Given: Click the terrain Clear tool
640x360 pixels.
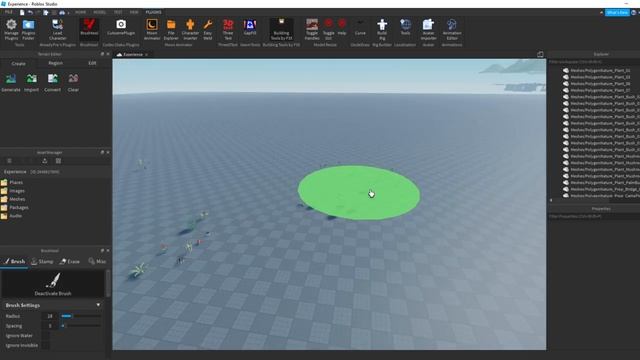Looking at the screenshot, I should pyautogui.click(x=73, y=83).
